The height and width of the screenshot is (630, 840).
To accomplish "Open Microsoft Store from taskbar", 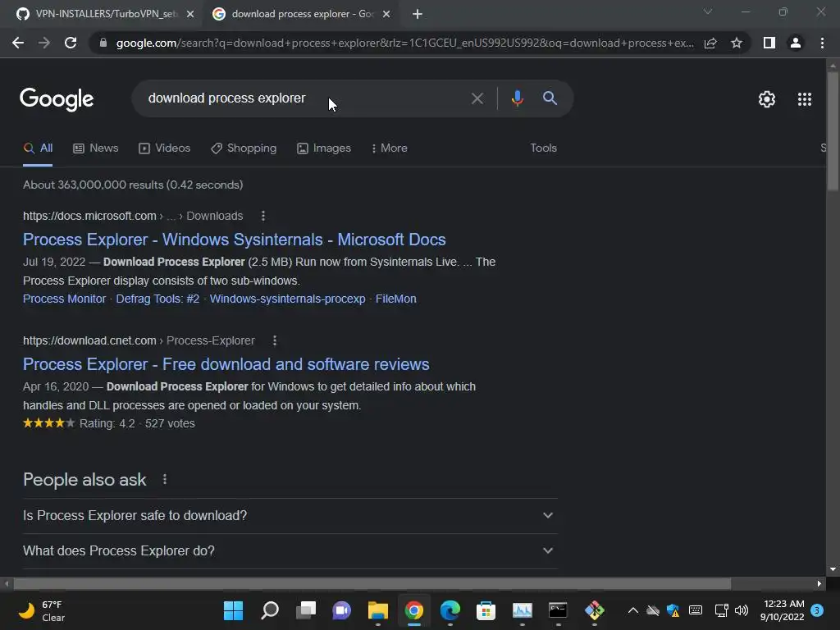I will [x=486, y=610].
